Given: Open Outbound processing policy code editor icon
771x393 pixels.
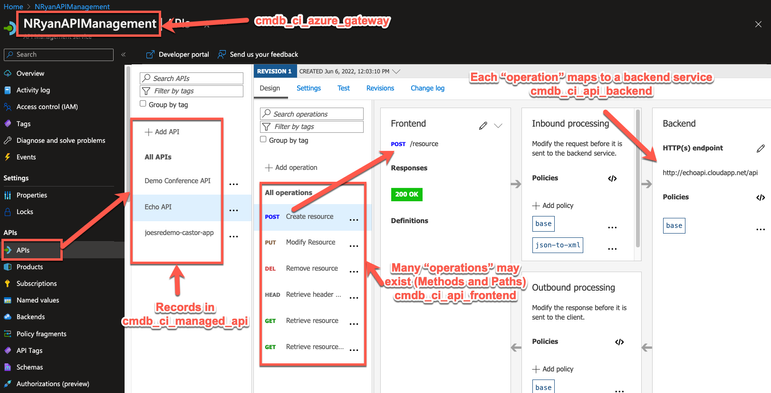Looking at the screenshot, I should point(620,342).
